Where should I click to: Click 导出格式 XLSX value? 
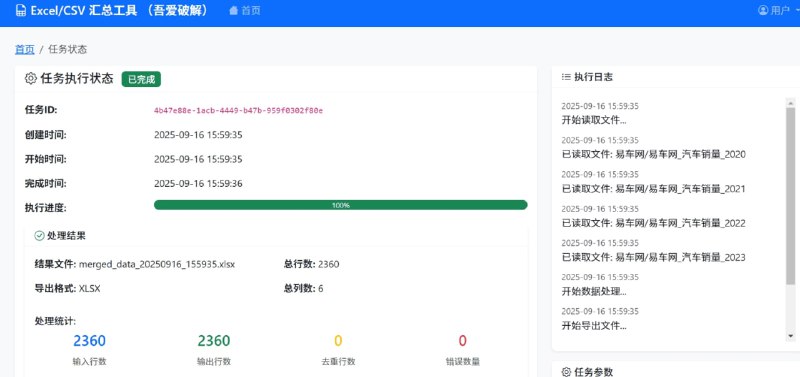(x=89, y=288)
